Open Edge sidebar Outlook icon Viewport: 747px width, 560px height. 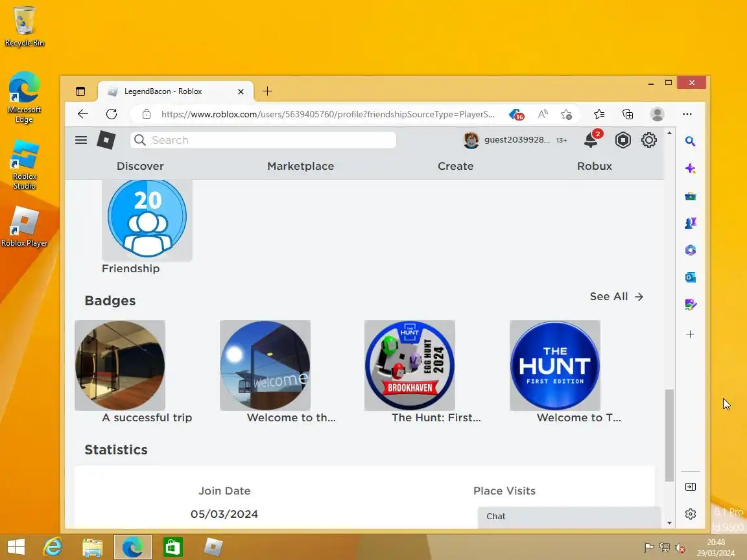[x=691, y=277]
